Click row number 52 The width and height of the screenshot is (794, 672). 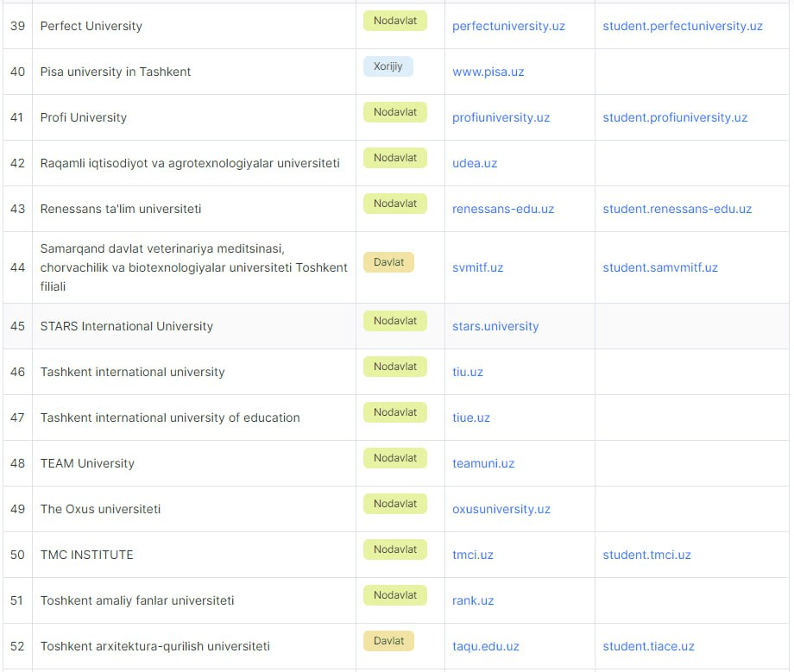(x=17, y=646)
